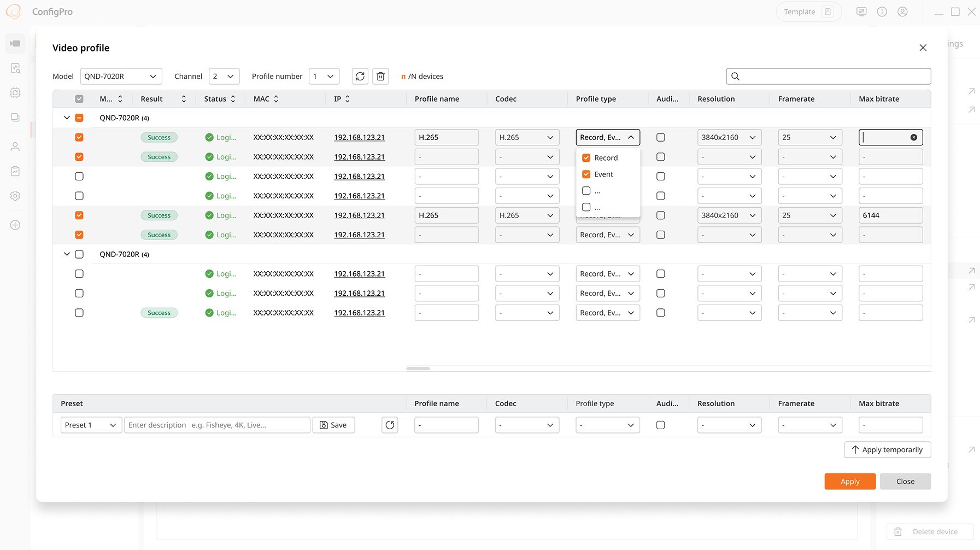Click the orange Apply button

click(849, 481)
